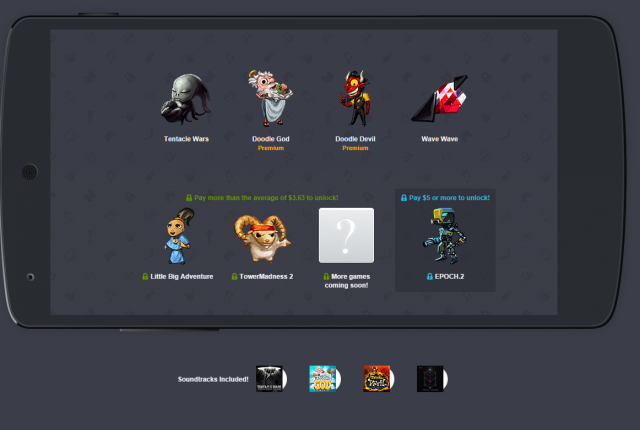Image resolution: width=640 pixels, height=430 pixels.
Task: Click the question mark mystery game tile
Action: [x=346, y=235]
